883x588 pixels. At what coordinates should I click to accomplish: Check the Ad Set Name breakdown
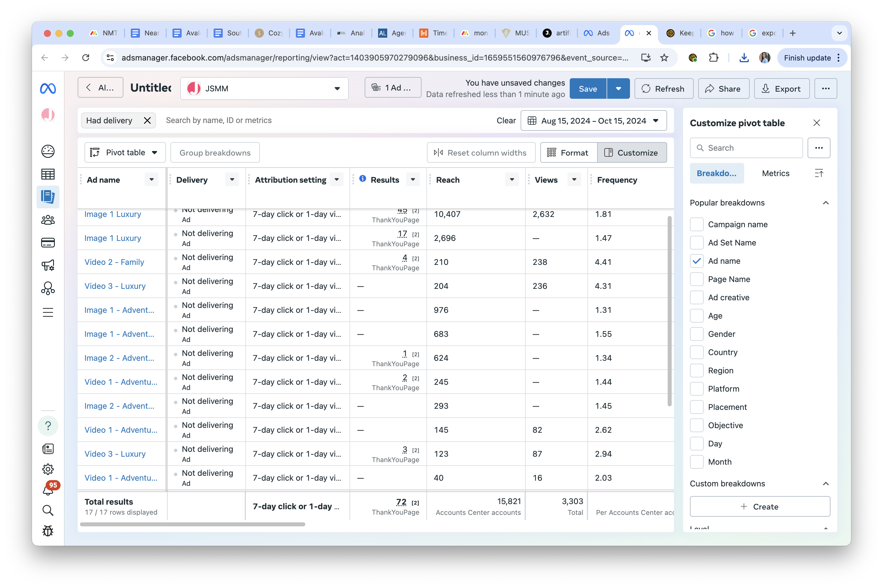[697, 243]
